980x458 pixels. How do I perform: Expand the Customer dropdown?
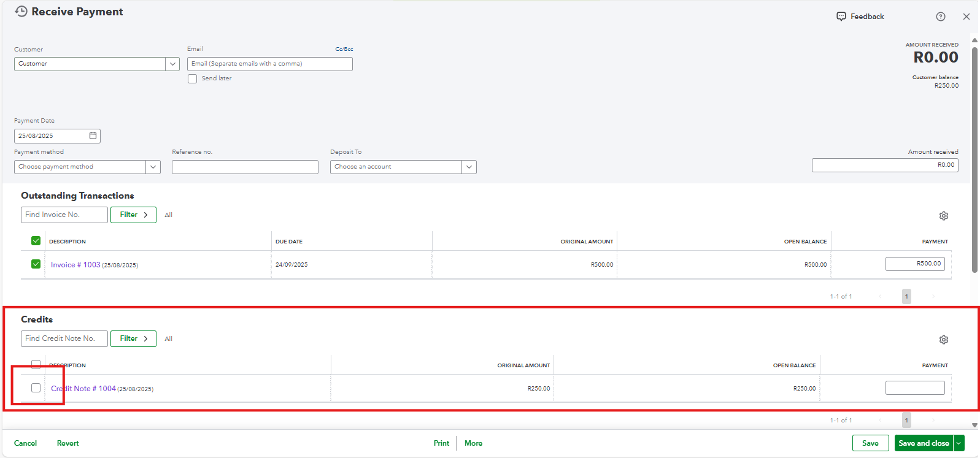click(x=172, y=64)
